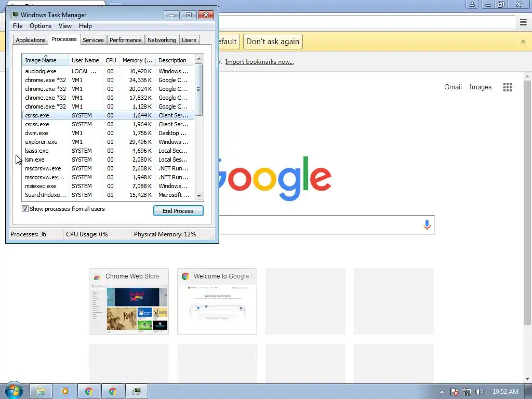Screen dimensions: 532x399
Task: Switch to the Applications tab
Action: (31, 40)
